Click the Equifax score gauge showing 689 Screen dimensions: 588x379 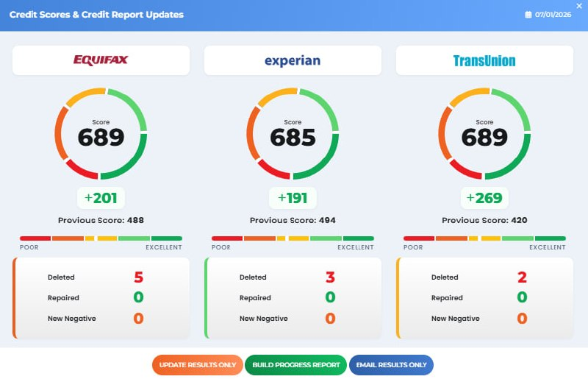click(101, 134)
